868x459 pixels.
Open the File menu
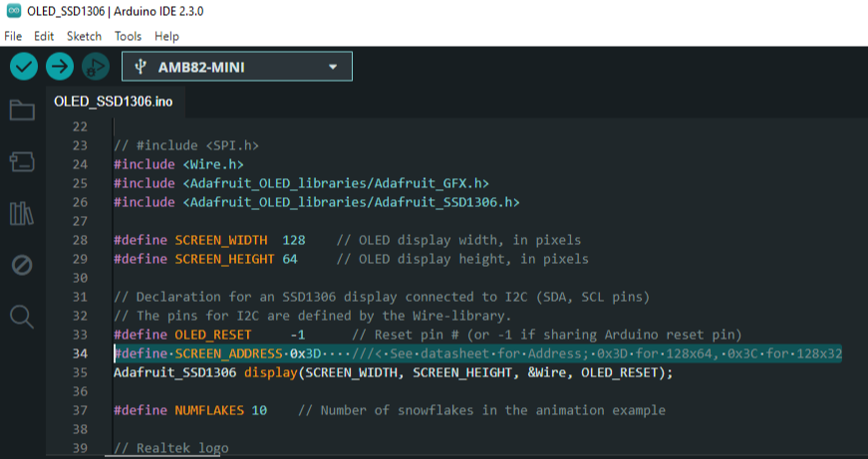13,36
